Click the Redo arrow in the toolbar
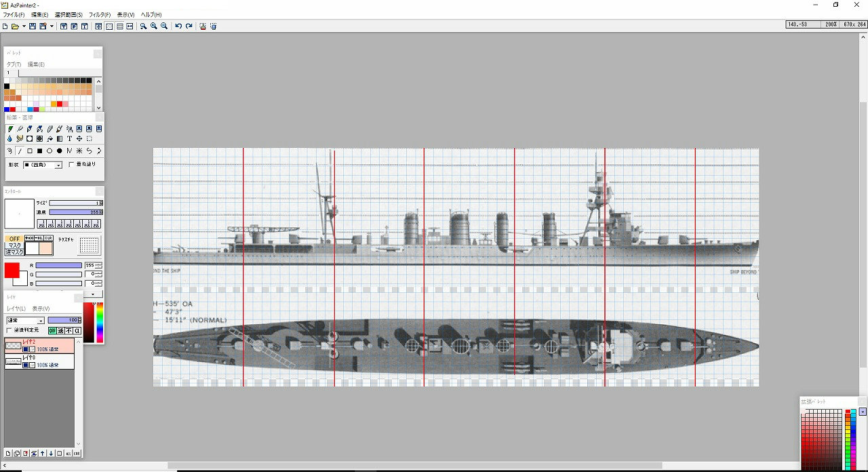This screenshot has height=472, width=868. (x=189, y=26)
